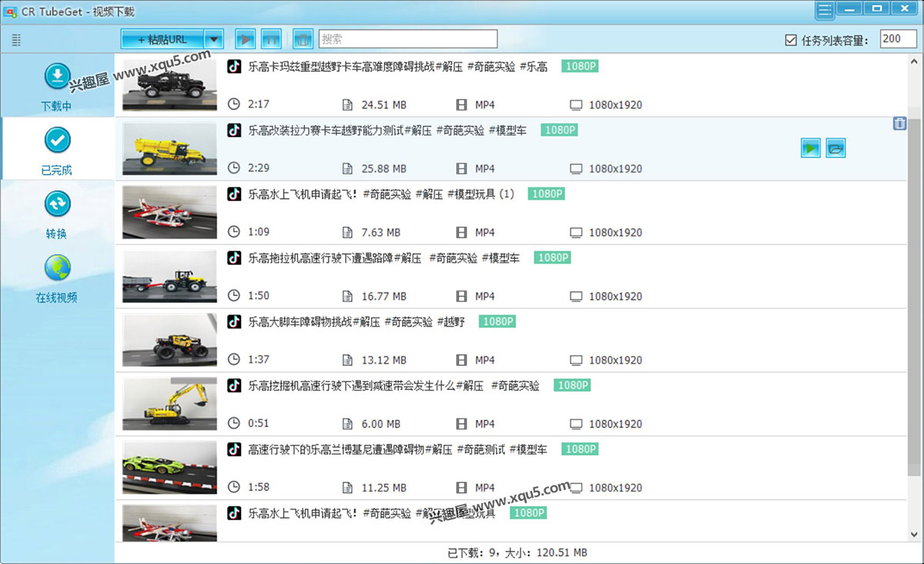The height and width of the screenshot is (564, 924).
Task: Select the 大脚车 monster truck thumbnail
Action: (x=169, y=340)
